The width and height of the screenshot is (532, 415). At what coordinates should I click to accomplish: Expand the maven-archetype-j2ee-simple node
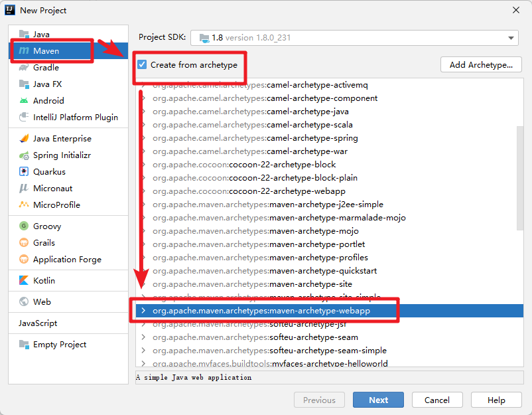[x=144, y=204]
